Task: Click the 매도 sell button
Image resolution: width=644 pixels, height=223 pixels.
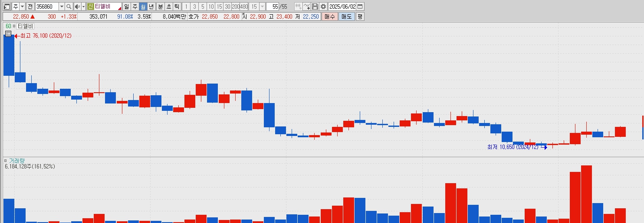Action: click(346, 16)
